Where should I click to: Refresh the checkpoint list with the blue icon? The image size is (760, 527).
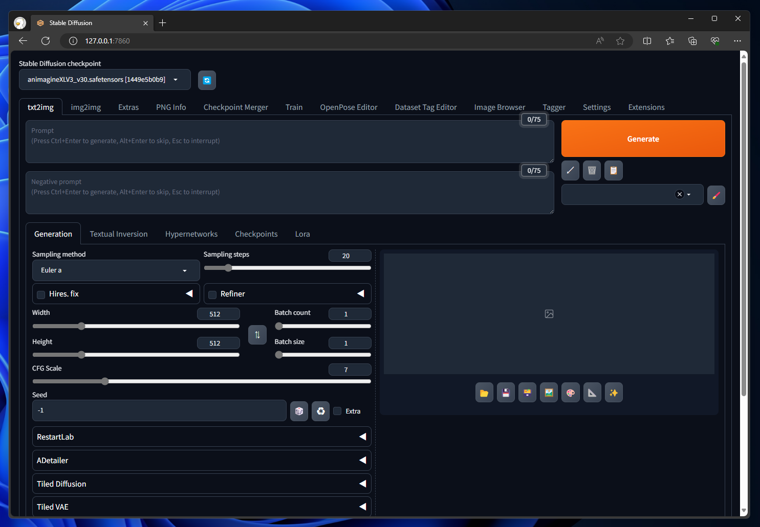click(207, 80)
